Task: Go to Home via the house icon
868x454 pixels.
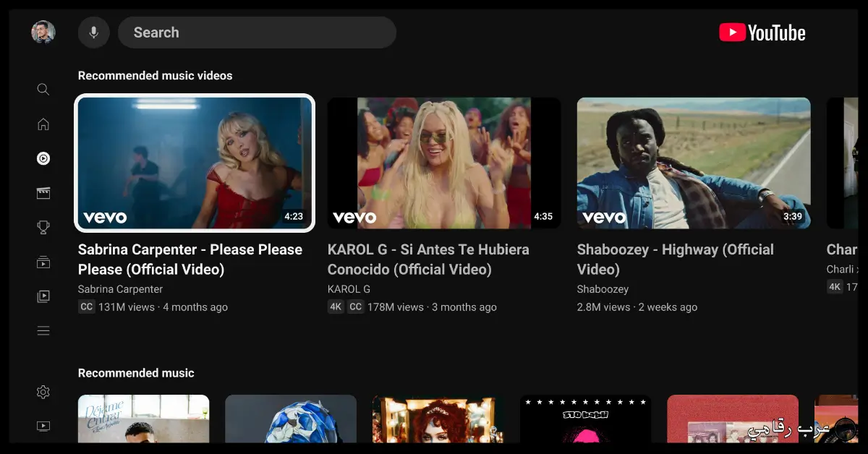Action: coord(43,124)
